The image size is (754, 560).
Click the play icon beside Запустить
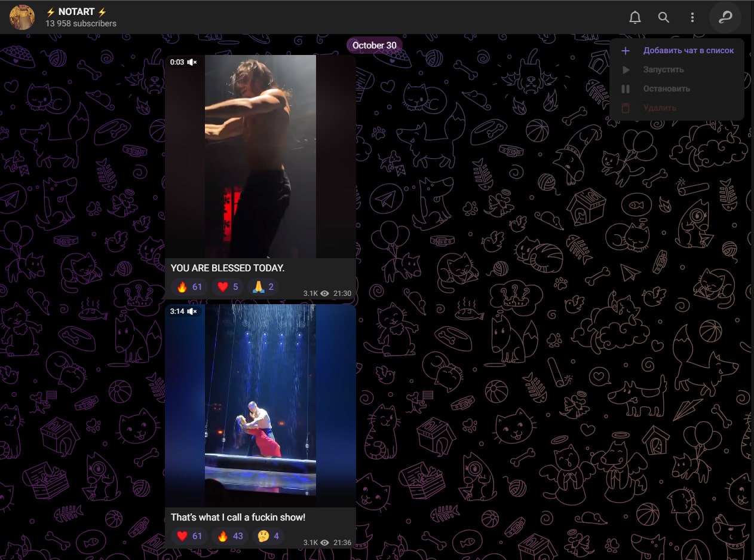coord(626,70)
